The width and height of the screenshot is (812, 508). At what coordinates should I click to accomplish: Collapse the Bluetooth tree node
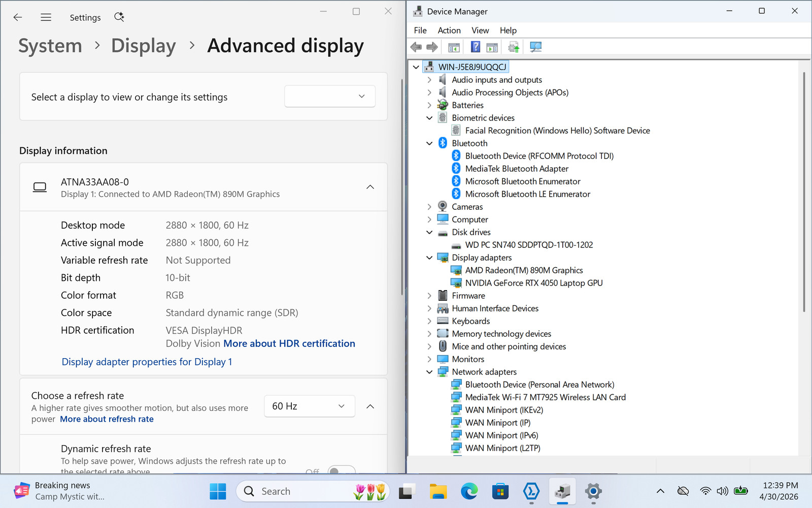tap(429, 143)
